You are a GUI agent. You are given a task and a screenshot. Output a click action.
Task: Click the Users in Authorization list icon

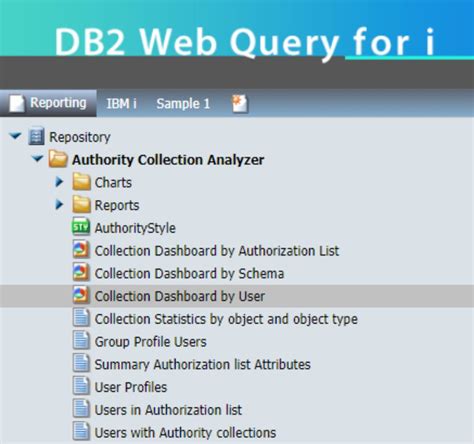coord(81,409)
